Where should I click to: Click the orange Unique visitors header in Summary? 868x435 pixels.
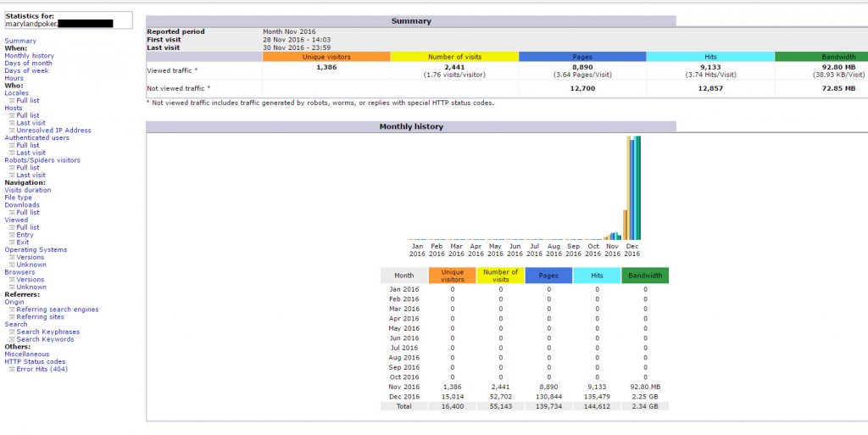326,57
